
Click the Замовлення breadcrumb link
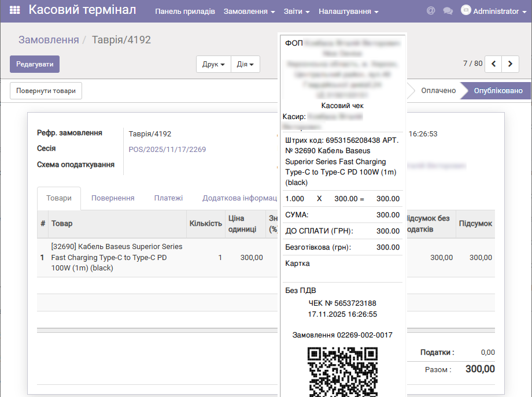[x=49, y=40]
